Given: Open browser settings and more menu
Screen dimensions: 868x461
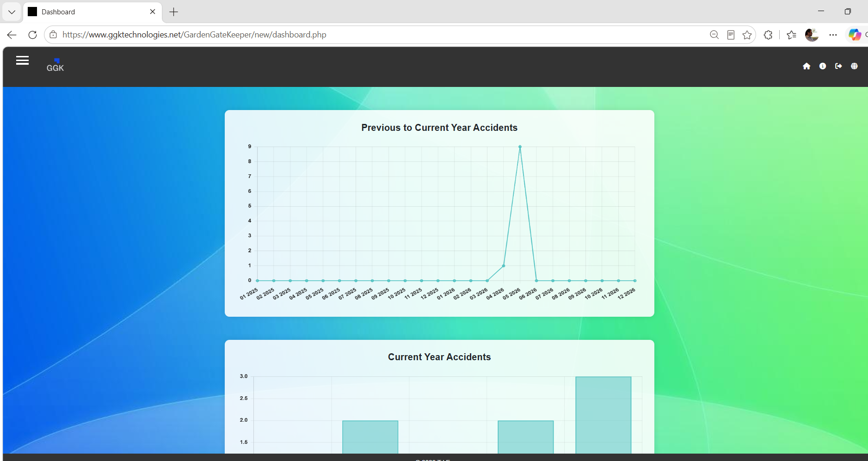Looking at the screenshot, I should (x=833, y=35).
